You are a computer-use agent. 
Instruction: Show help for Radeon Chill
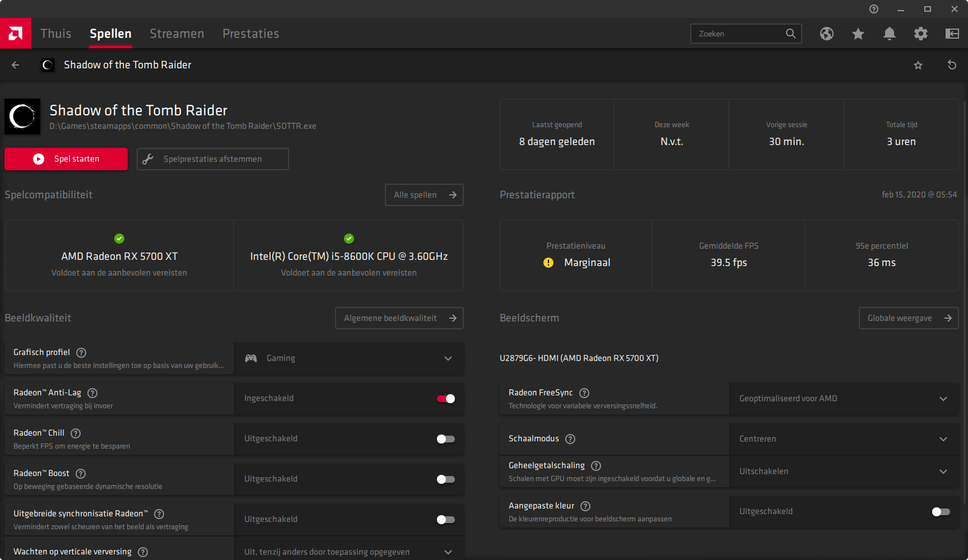coord(76,433)
